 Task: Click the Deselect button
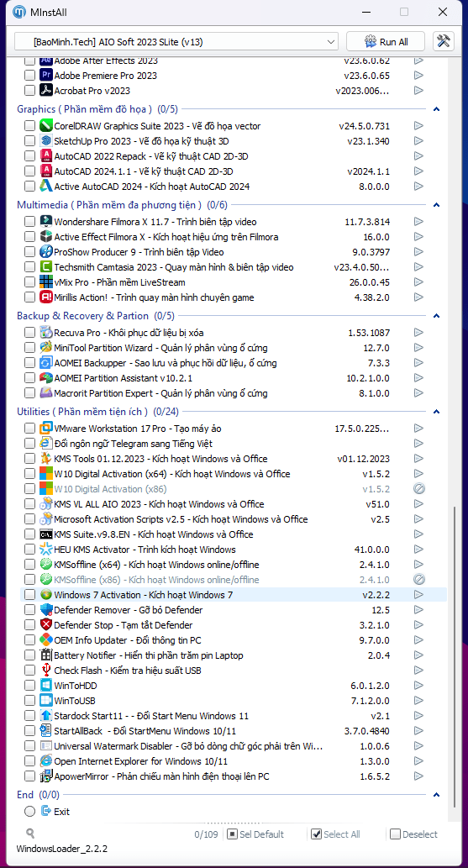(x=413, y=834)
